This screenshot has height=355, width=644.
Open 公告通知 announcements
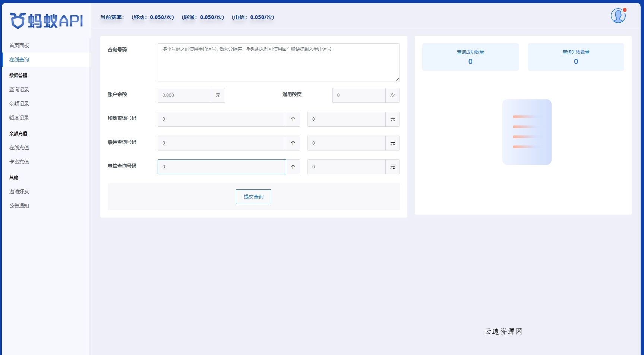[x=19, y=206]
